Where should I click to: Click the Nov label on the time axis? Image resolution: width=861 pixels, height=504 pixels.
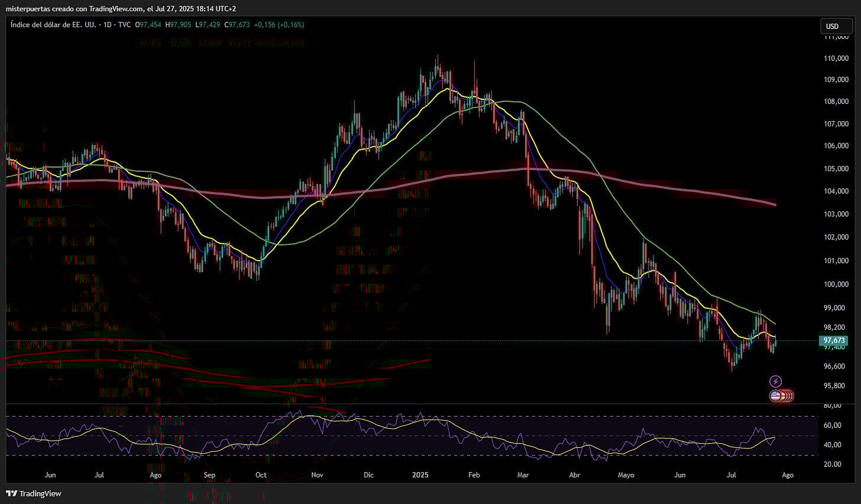[318, 475]
